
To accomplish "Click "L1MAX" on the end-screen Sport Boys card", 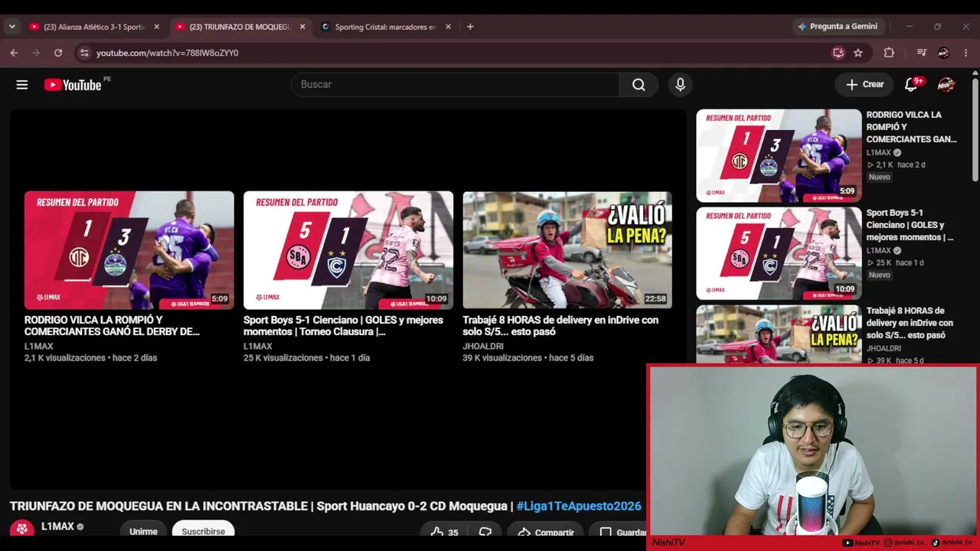I will (258, 347).
